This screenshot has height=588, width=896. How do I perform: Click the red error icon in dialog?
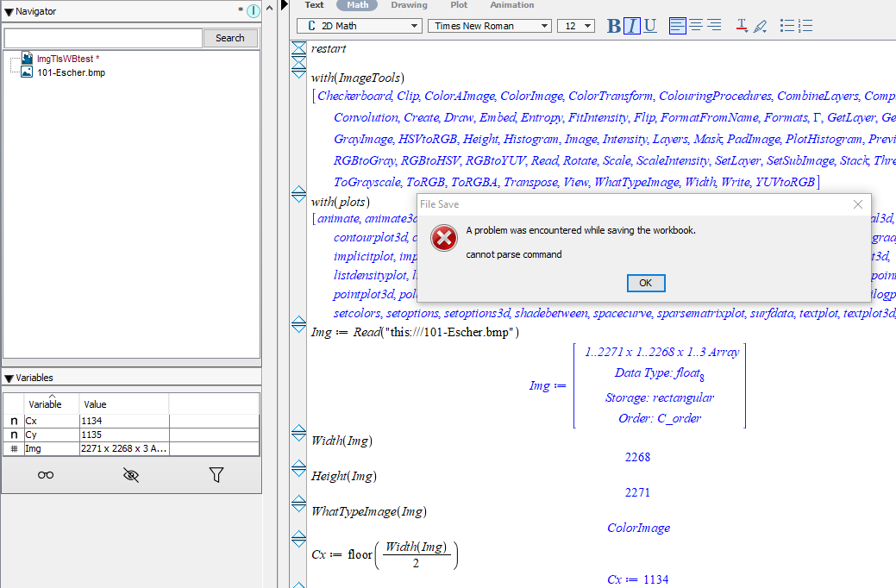[444, 238]
